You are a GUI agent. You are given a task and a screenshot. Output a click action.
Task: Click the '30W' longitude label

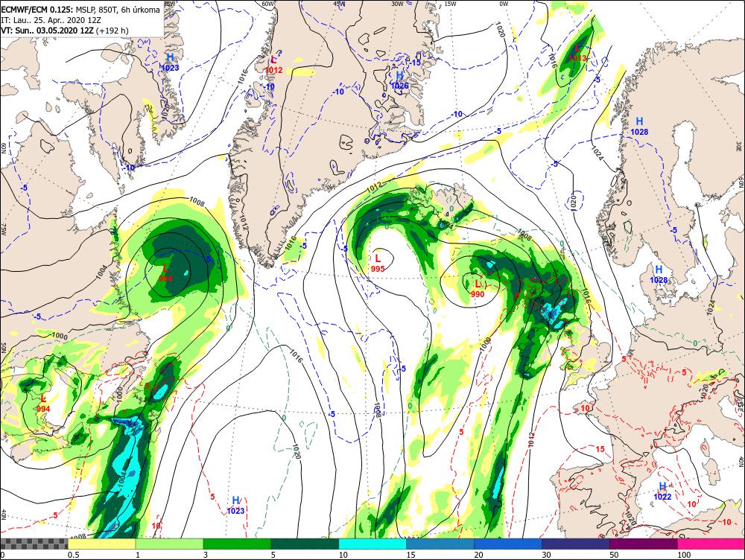point(397,4)
